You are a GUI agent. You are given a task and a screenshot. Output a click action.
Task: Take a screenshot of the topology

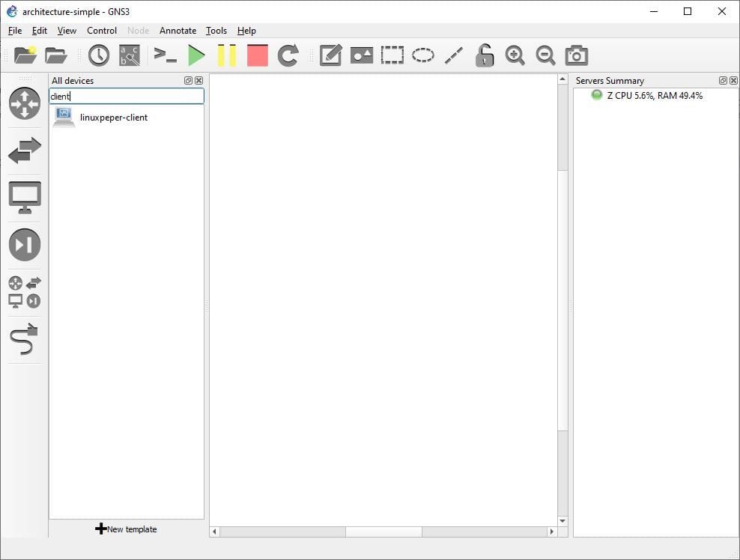576,55
